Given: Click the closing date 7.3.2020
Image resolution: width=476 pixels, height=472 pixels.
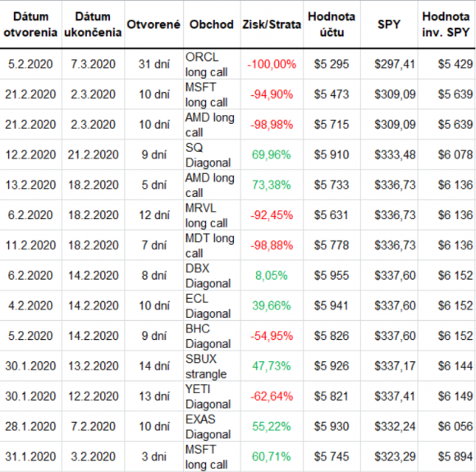Looking at the screenshot, I should (x=94, y=64).
